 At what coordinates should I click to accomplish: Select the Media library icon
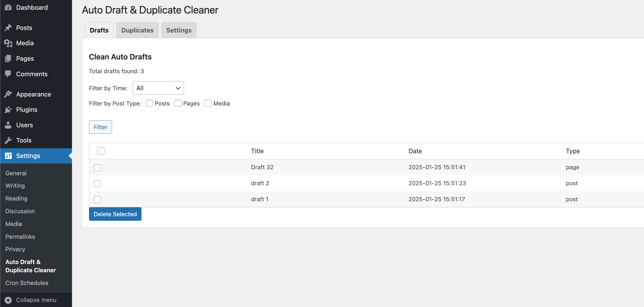tap(8, 43)
